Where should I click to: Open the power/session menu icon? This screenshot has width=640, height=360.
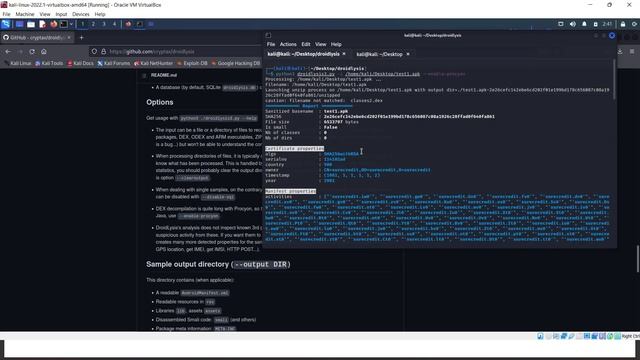tap(634, 24)
